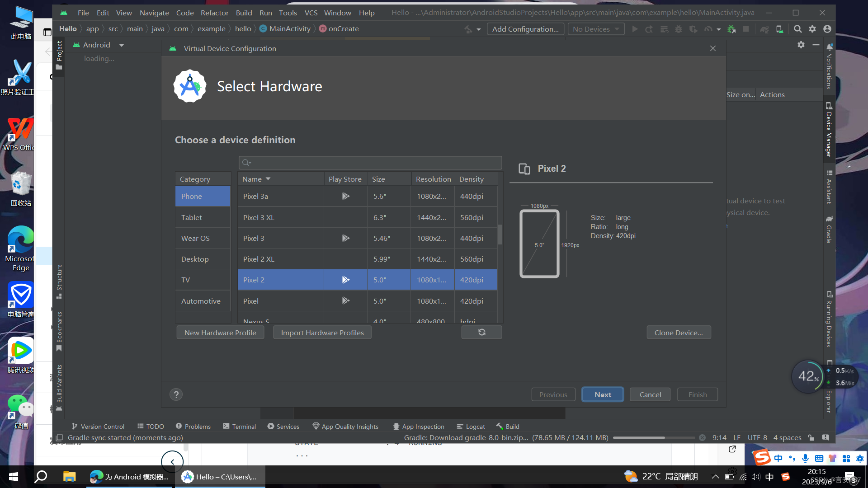Click the New Hardware Profile refresh icon
868x488 pixels.
click(481, 332)
